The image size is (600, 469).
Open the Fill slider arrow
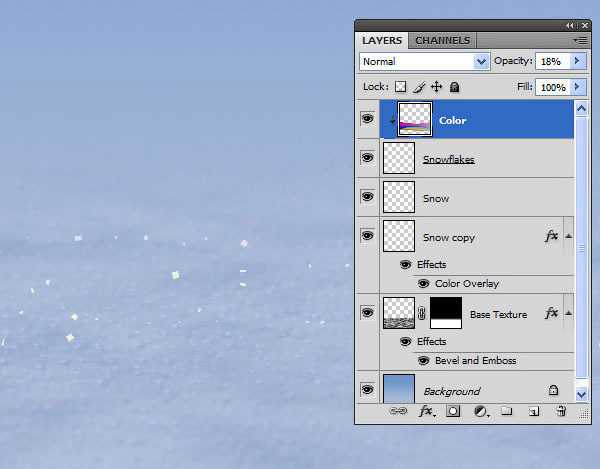[578, 87]
